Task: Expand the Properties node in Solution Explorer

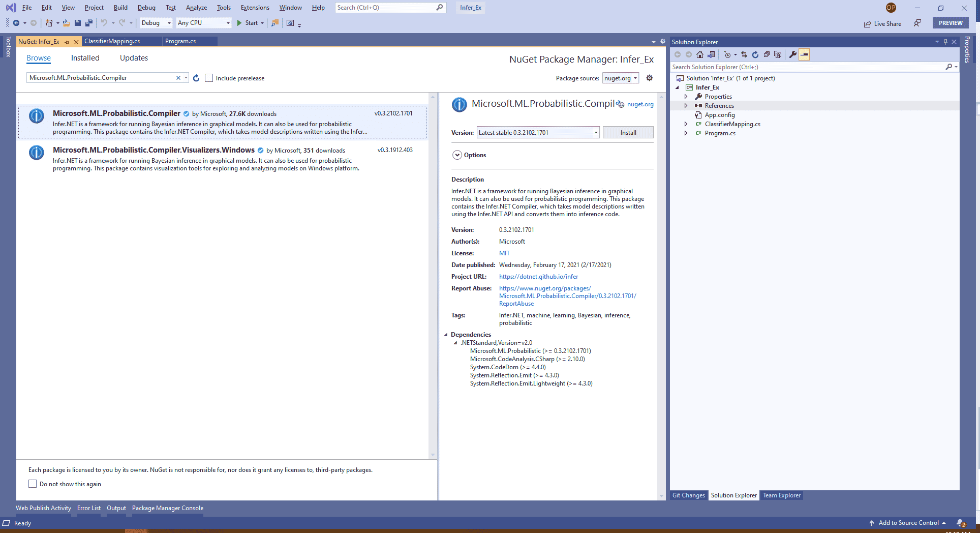Action: [x=686, y=97]
